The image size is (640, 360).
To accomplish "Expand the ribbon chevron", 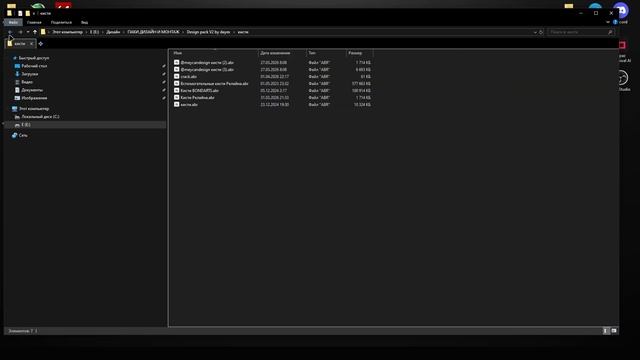I will [x=608, y=22].
